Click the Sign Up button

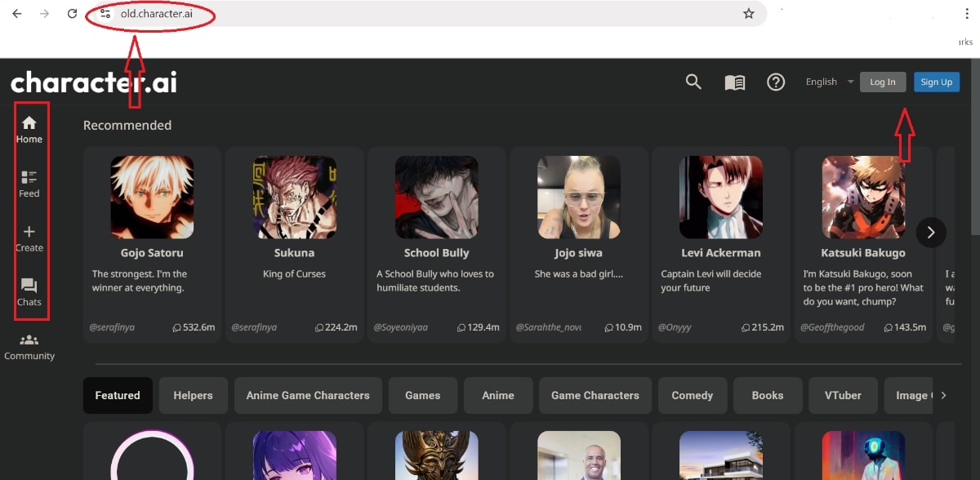pyautogui.click(x=936, y=82)
